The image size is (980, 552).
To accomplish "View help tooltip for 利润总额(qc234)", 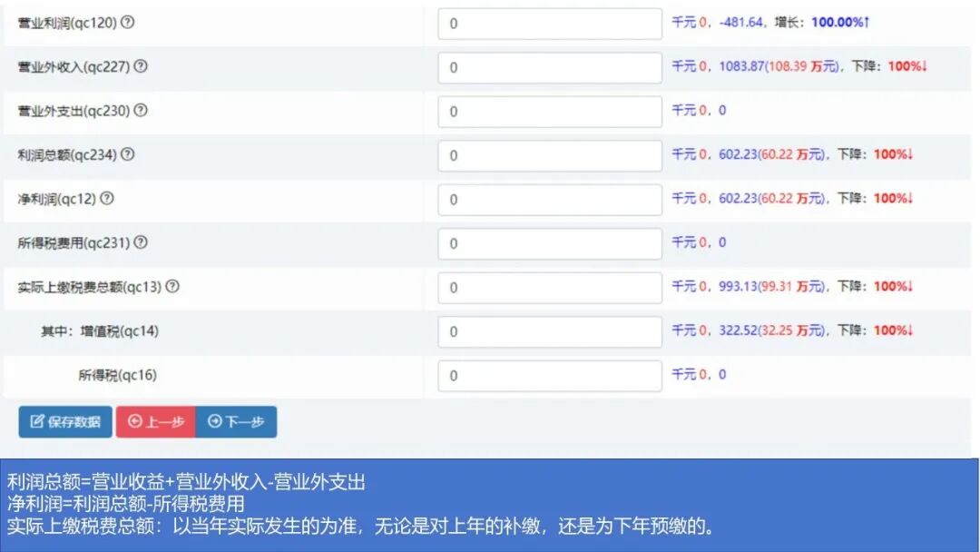I will 126,155.
